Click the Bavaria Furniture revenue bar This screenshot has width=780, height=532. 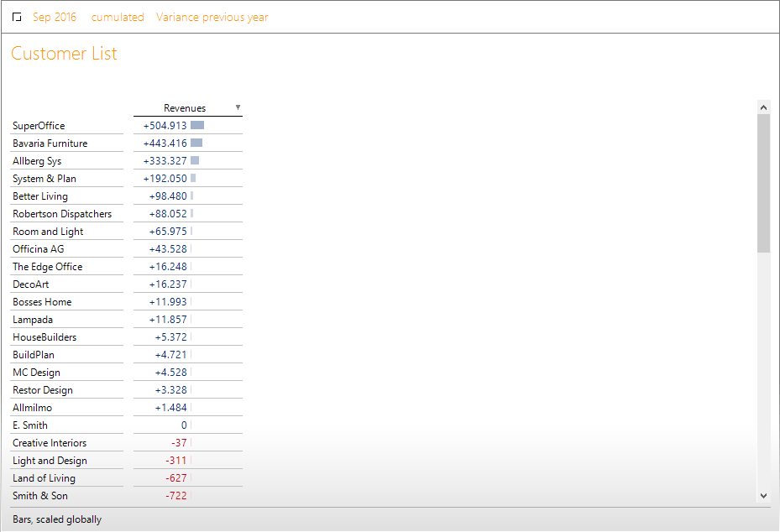tap(196, 143)
